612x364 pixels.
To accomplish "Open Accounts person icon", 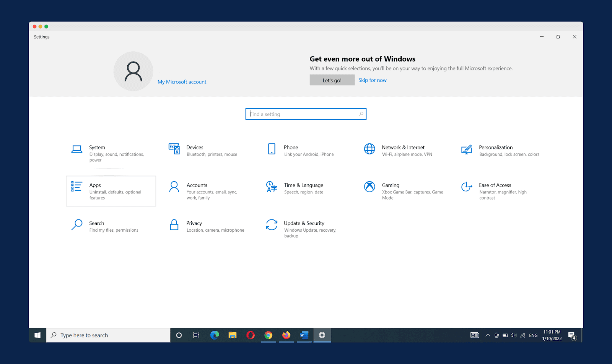I will (x=174, y=187).
